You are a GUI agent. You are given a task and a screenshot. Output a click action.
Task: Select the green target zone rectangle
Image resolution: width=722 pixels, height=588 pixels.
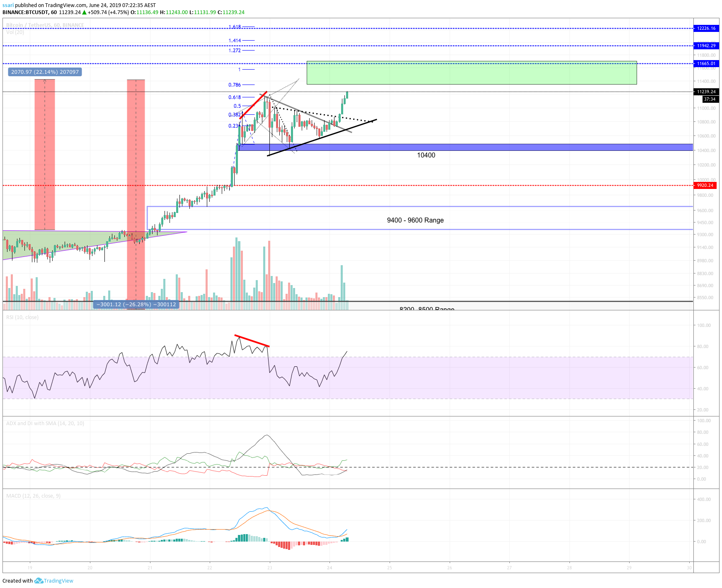point(472,73)
